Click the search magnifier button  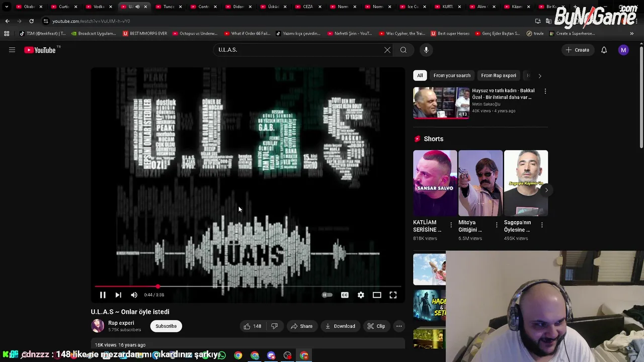tap(404, 50)
